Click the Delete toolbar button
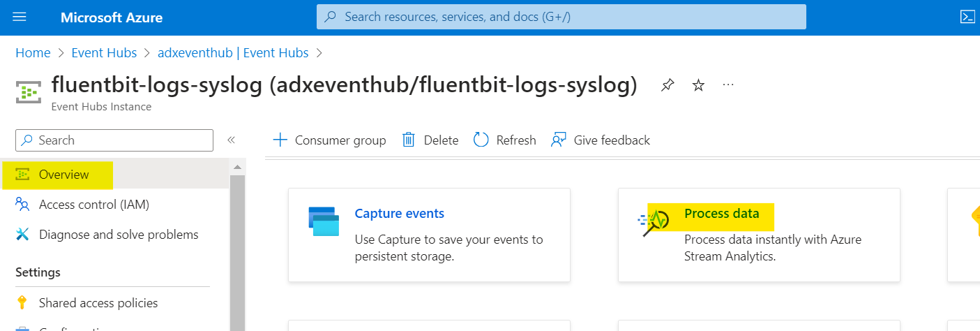 pyautogui.click(x=430, y=140)
